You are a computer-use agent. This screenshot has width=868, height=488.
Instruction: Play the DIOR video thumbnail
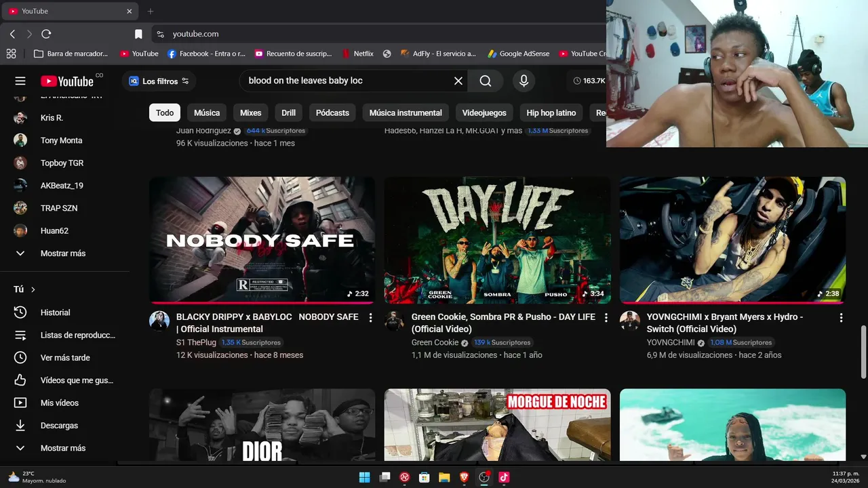click(x=262, y=425)
